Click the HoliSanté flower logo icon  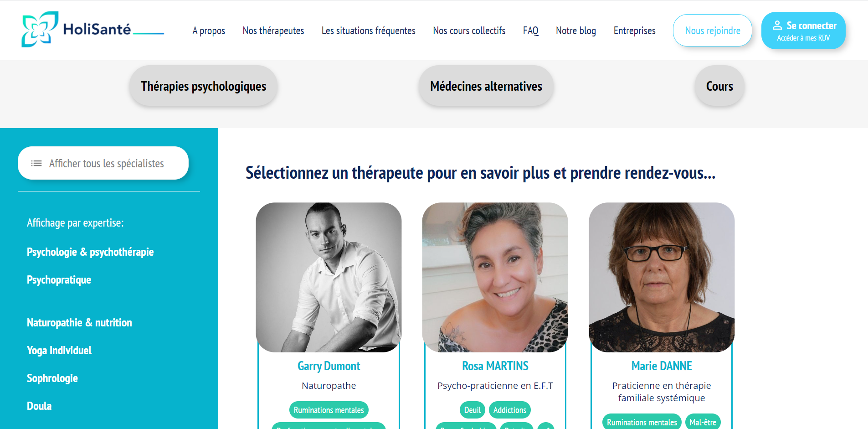click(40, 30)
